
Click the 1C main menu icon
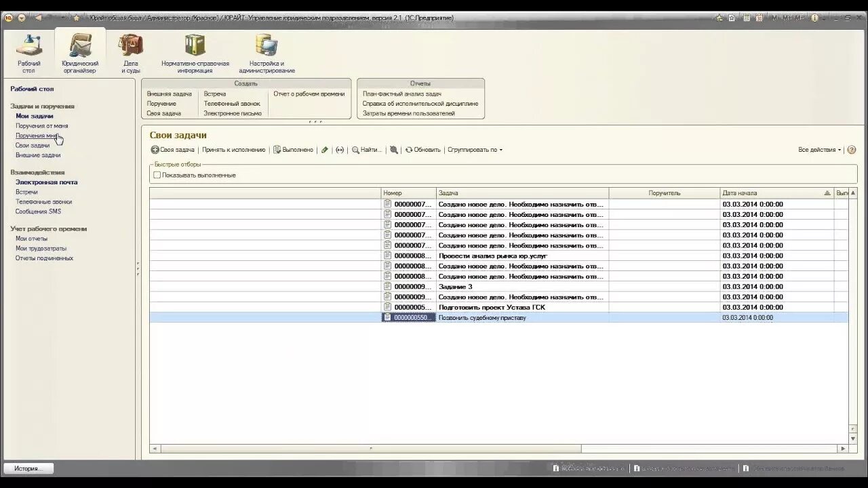9,18
